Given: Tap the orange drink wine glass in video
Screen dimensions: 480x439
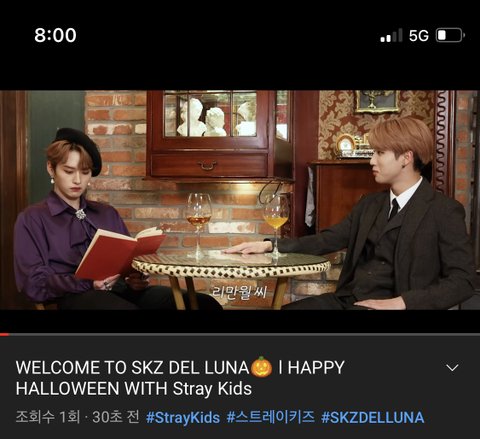Looking at the screenshot, I should pyautogui.click(x=275, y=225).
